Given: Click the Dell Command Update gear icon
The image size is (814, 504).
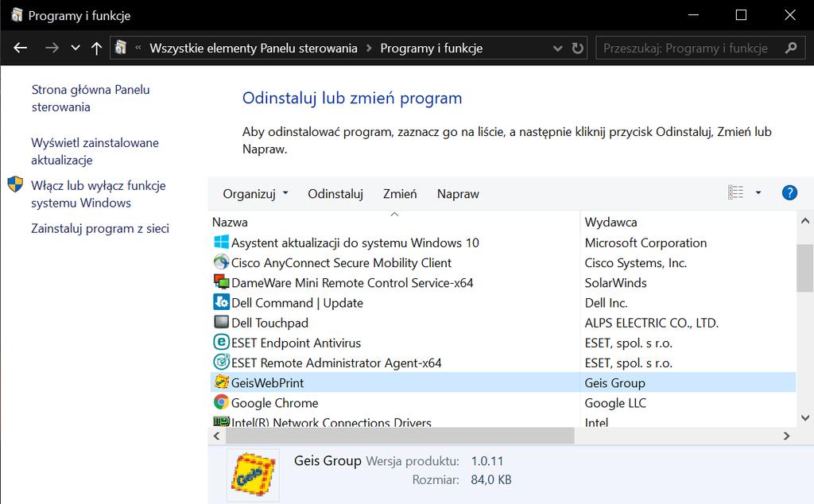Looking at the screenshot, I should [x=221, y=301].
